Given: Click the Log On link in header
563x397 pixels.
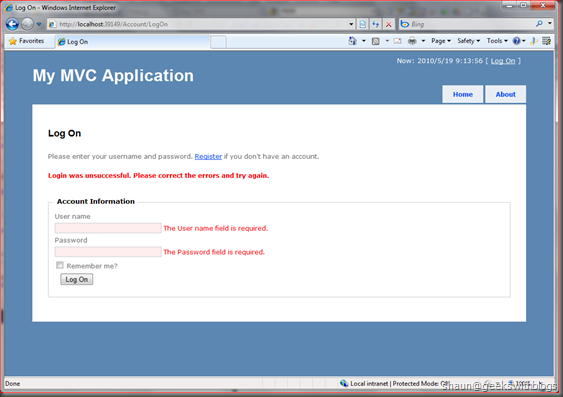Looking at the screenshot, I should click(x=503, y=61).
